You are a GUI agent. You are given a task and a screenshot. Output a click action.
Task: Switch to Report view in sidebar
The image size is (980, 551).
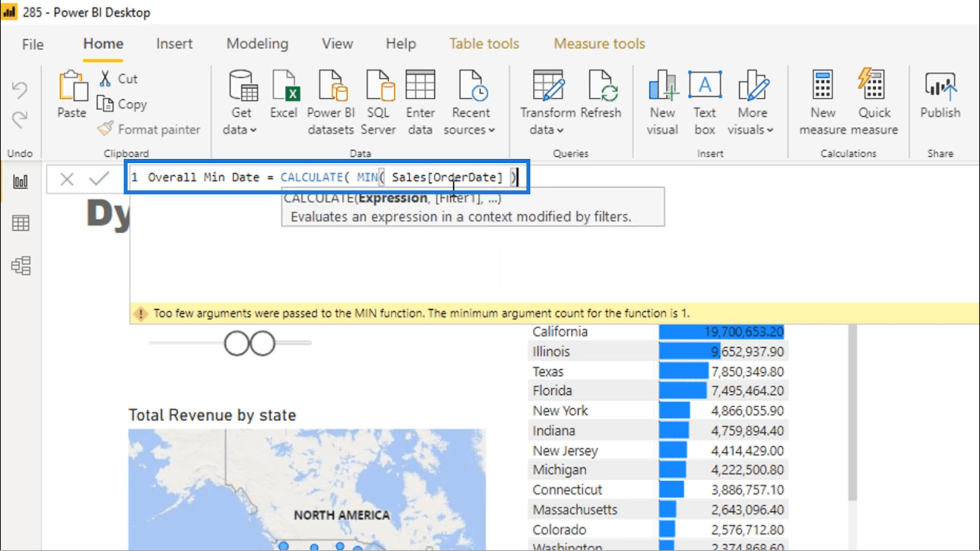[x=21, y=181]
